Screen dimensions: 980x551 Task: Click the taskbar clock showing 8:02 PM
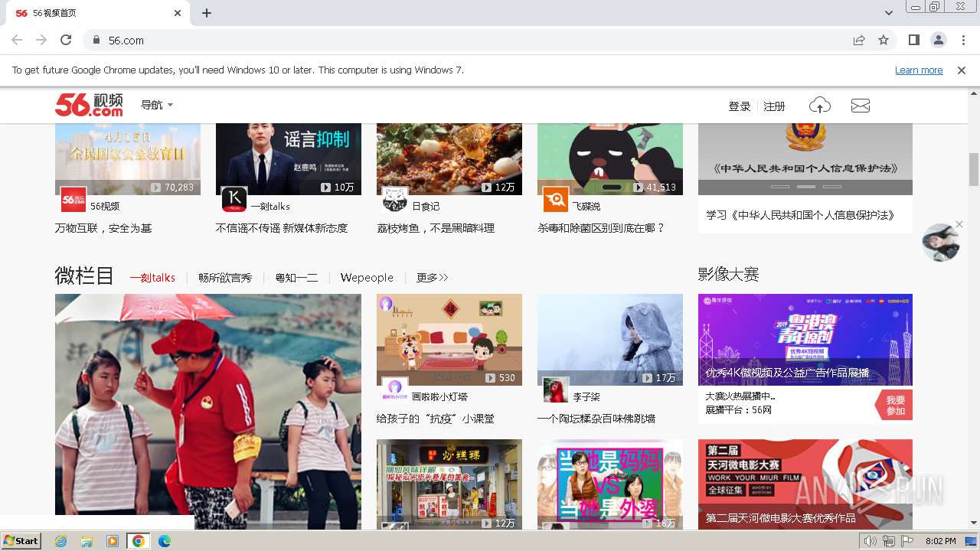pos(940,541)
